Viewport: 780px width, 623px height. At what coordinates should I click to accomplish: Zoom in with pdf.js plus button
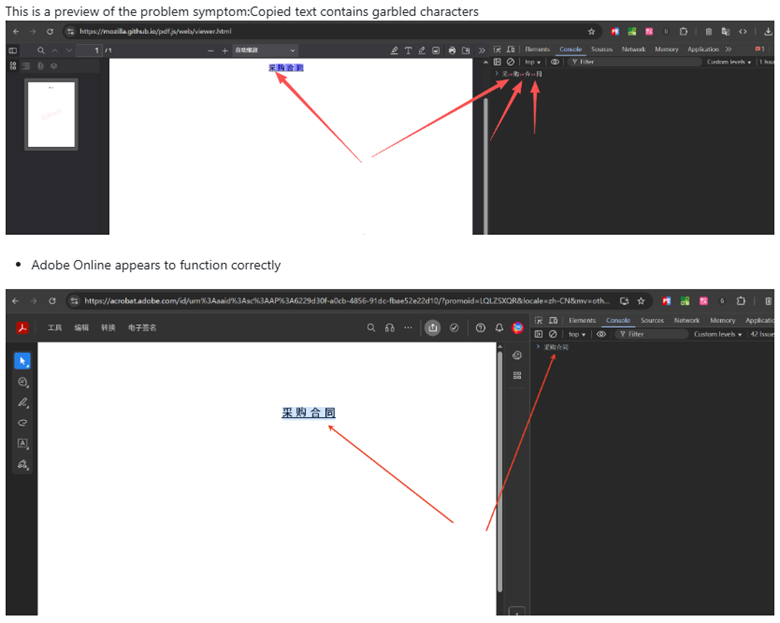click(x=225, y=50)
